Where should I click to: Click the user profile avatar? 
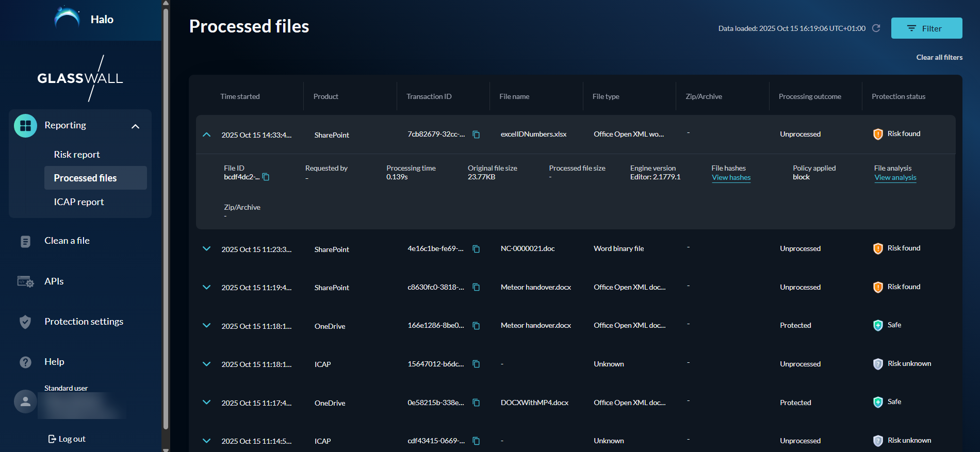(x=25, y=402)
